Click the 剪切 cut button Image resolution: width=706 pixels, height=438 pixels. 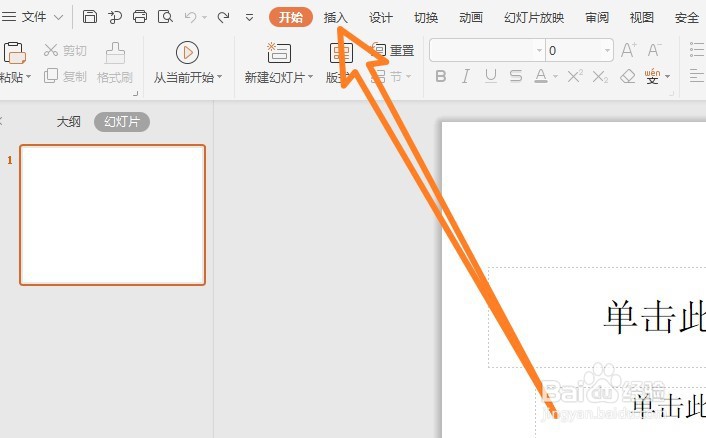[x=65, y=50]
